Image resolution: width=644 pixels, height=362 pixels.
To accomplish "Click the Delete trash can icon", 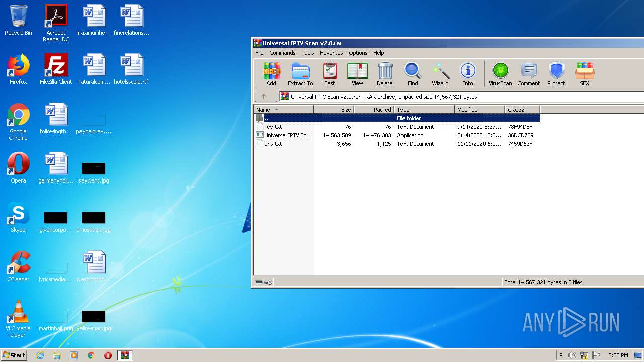I will [385, 74].
